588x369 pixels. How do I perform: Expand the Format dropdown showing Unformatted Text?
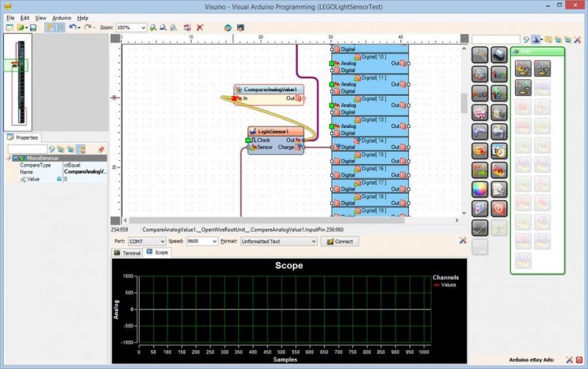pyautogui.click(x=312, y=242)
